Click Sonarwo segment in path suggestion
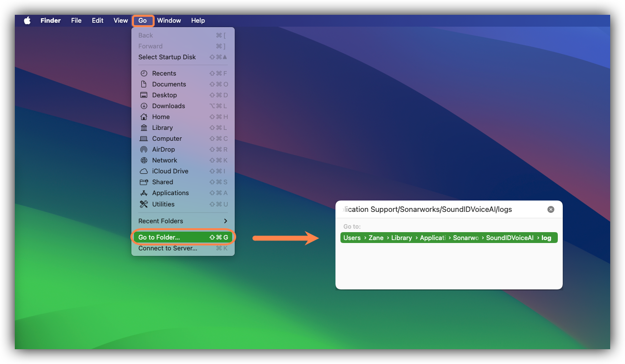The width and height of the screenshot is (625, 364). 466,238
